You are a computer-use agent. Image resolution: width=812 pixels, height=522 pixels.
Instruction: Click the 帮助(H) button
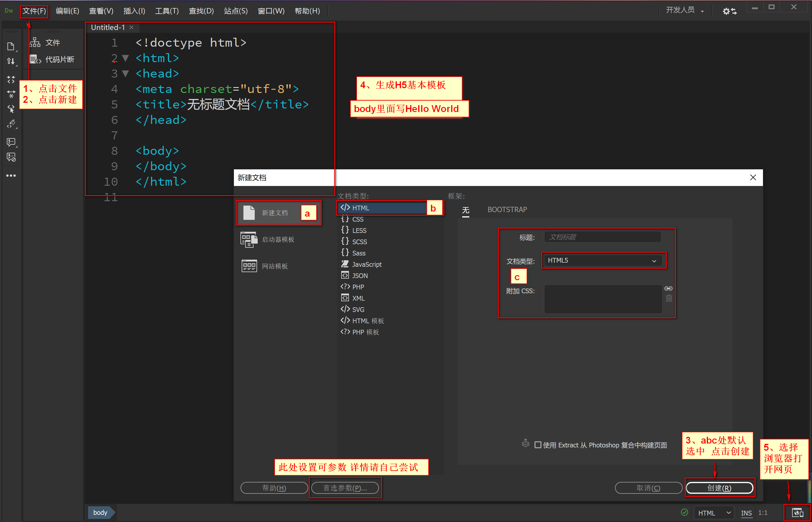pyautogui.click(x=274, y=488)
